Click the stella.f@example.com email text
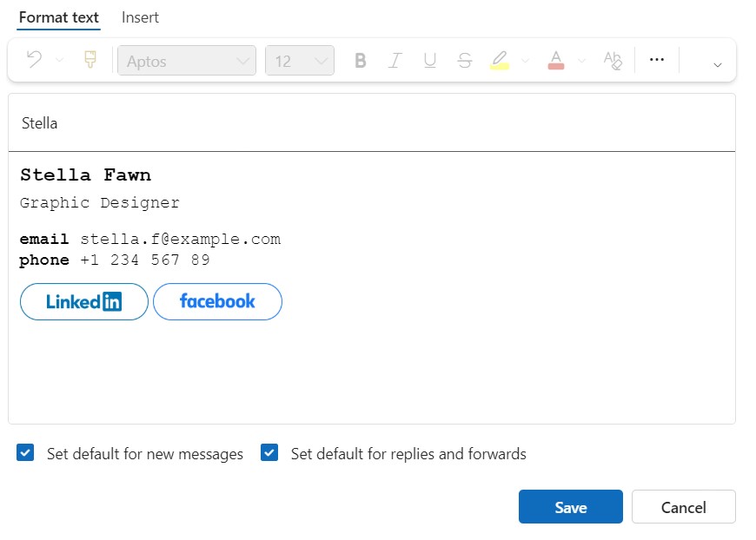The height and width of the screenshot is (540, 756). tap(181, 239)
